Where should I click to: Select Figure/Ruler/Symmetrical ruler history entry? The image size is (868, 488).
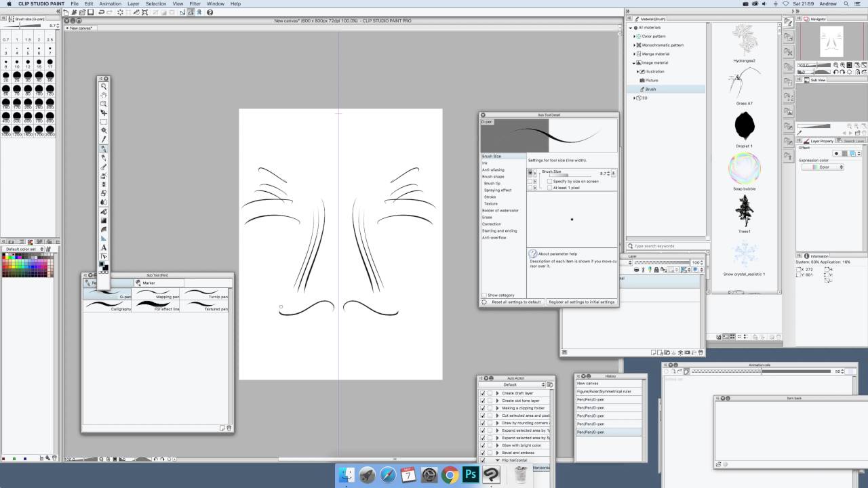(x=608, y=391)
